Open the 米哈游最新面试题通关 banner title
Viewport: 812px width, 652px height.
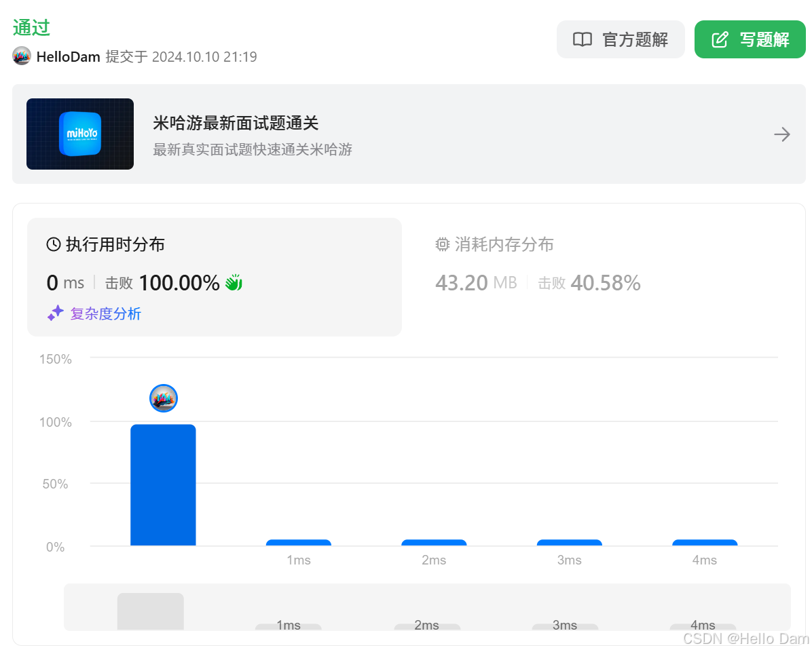coord(236,123)
